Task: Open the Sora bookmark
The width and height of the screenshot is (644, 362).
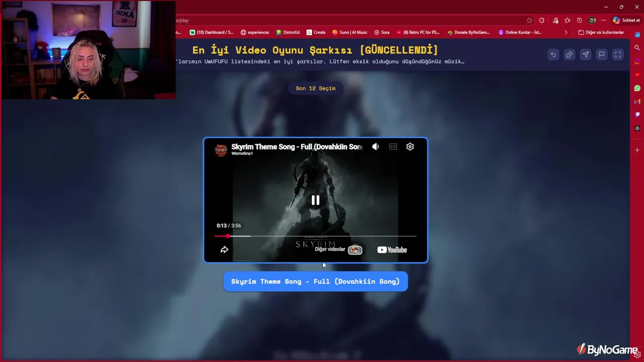Action: point(382,32)
